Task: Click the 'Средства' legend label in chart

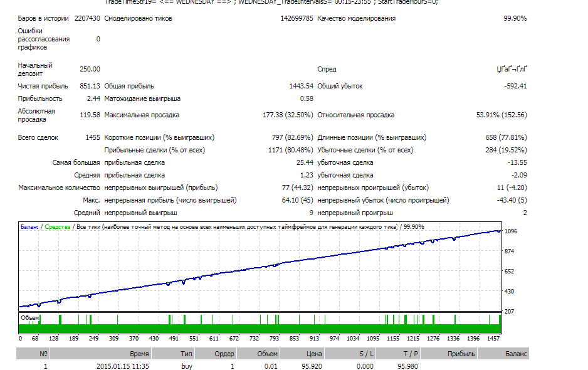Action: click(x=58, y=227)
